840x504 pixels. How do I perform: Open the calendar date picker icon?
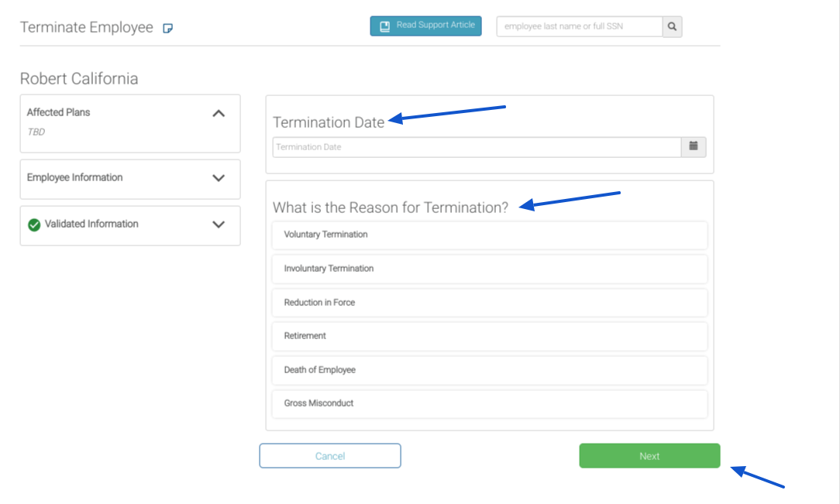[x=694, y=146]
